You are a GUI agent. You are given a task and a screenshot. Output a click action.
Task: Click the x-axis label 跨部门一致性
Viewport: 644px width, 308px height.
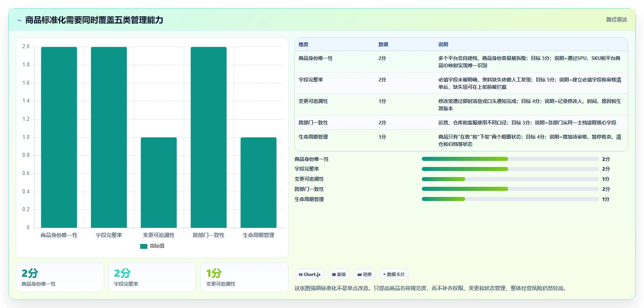(x=208, y=235)
